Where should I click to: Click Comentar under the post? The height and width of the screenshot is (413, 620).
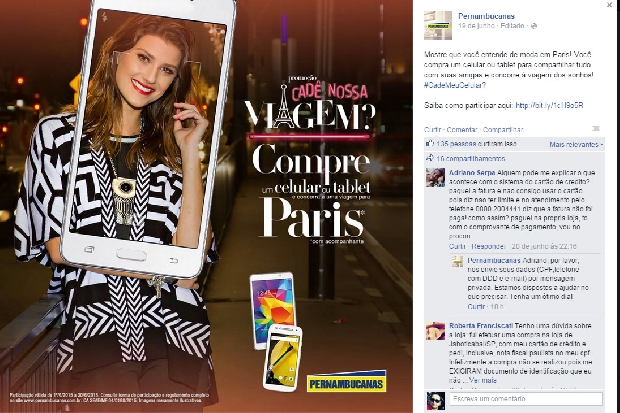(x=462, y=129)
